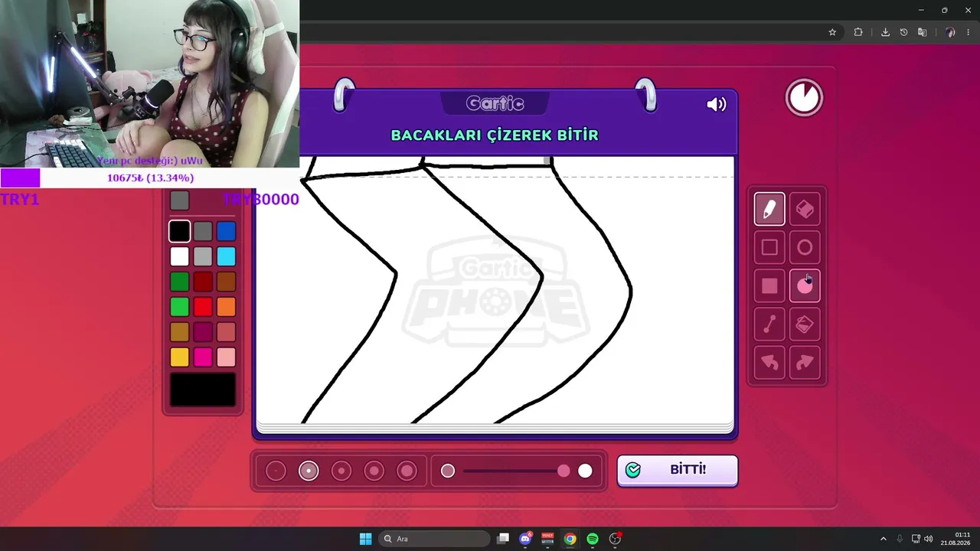The width and height of the screenshot is (980, 551).
Task: Pick the orange color swatch
Action: pos(226,307)
